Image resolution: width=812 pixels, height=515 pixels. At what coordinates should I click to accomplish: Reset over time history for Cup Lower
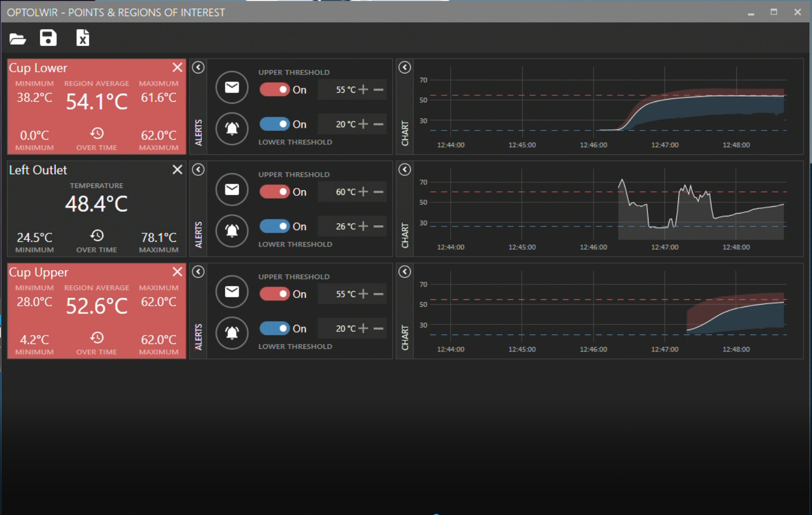[x=96, y=134]
